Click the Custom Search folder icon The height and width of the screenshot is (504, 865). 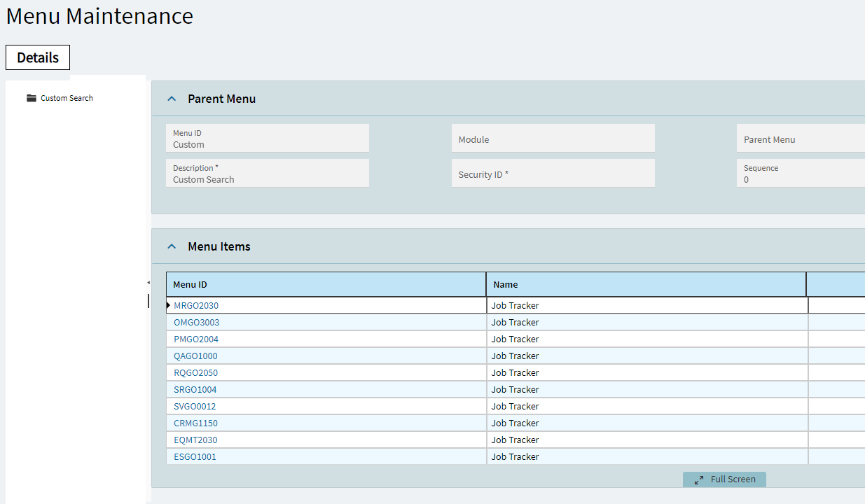click(32, 98)
